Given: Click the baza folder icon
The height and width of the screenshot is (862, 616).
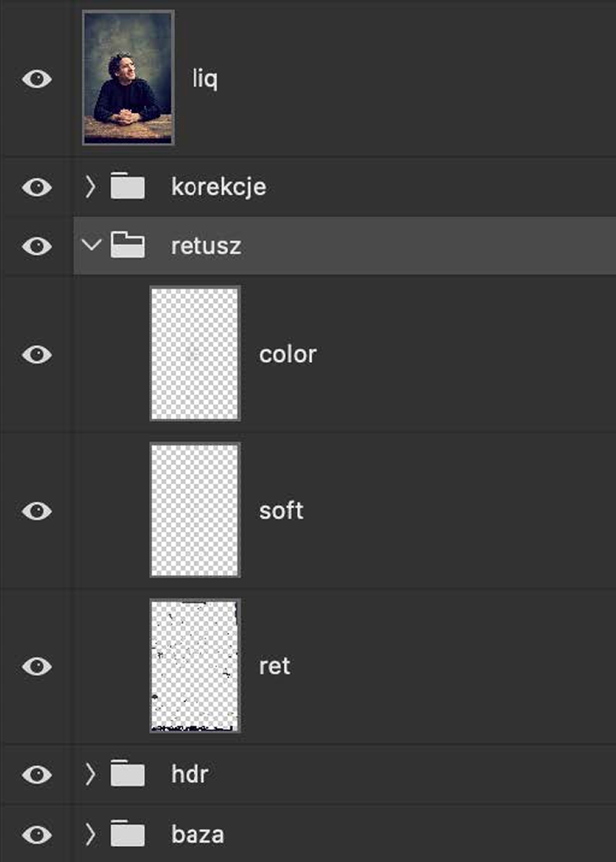Looking at the screenshot, I should point(127,834).
